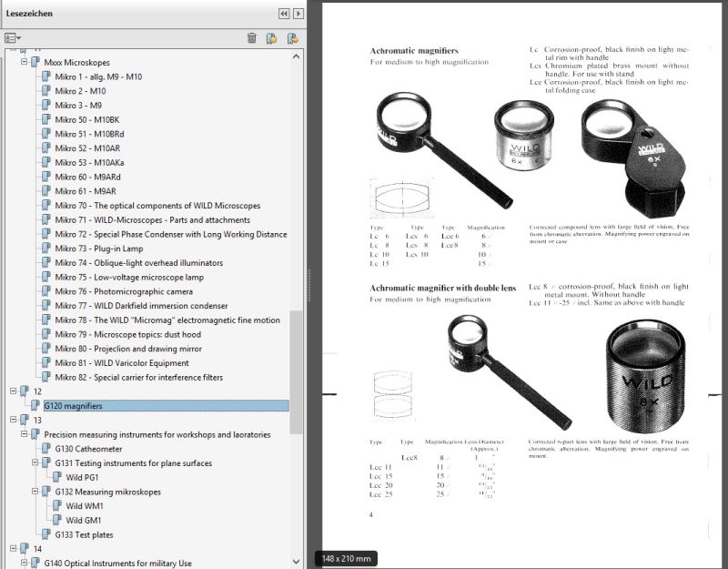Collapse the bookmarks panel with double-arrow button
The image size is (728, 569).
click(284, 14)
